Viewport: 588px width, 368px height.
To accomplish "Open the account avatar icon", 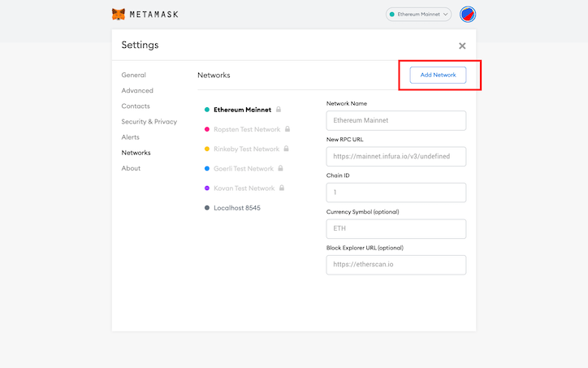I will point(468,15).
